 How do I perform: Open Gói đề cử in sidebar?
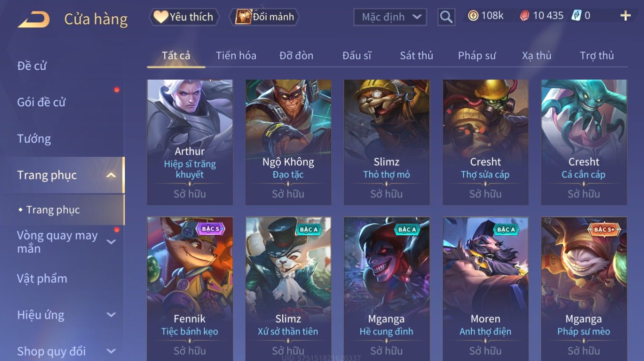(41, 102)
